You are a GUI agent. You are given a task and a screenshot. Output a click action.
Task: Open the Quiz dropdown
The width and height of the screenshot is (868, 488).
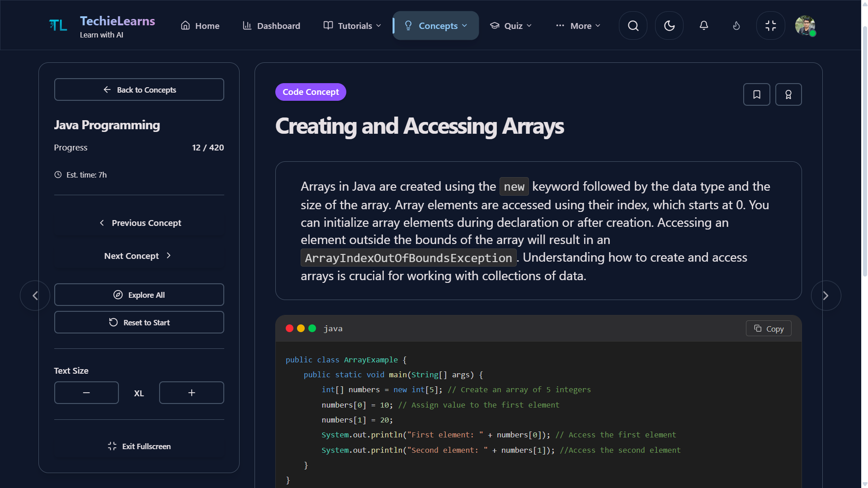(x=510, y=25)
